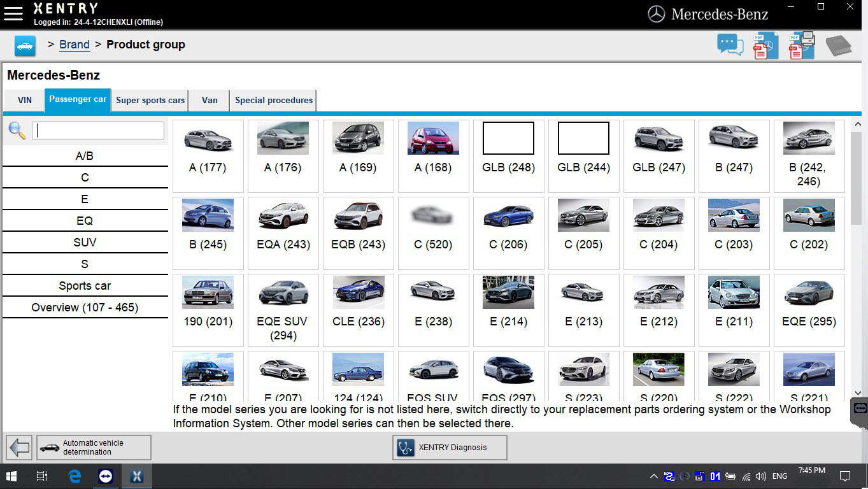Switch to the Super sports cars tab

pyautogui.click(x=150, y=101)
